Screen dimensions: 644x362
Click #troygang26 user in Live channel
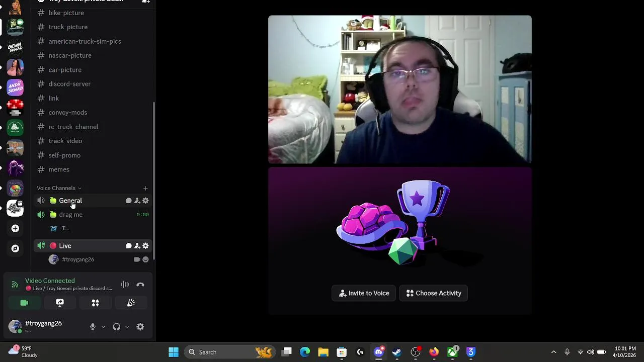click(78, 259)
